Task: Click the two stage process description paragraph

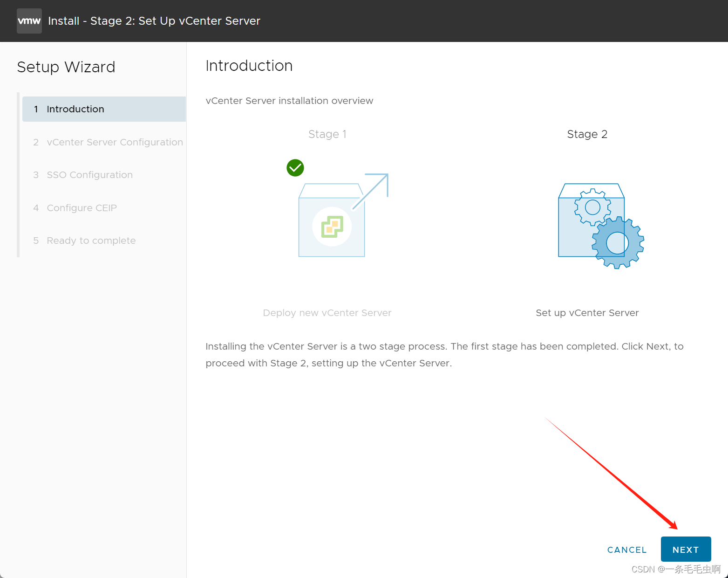Action: point(445,355)
